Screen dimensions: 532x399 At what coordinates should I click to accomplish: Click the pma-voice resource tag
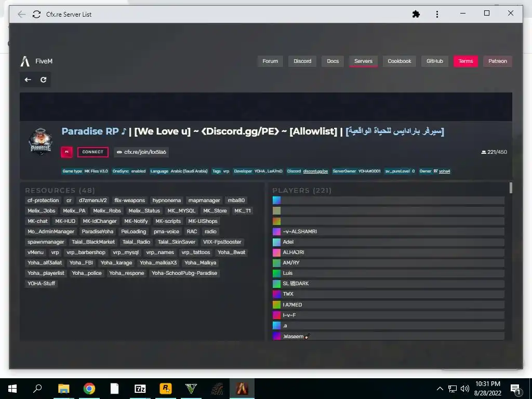pos(166,232)
